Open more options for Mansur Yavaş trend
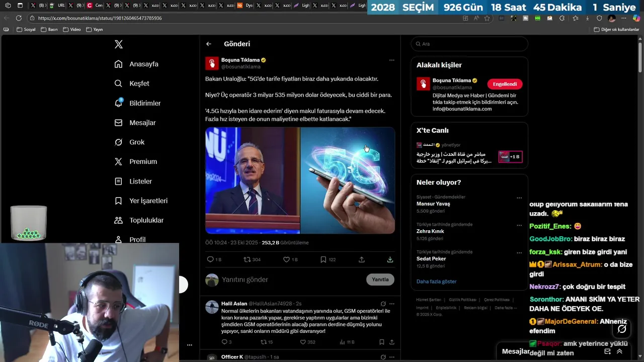This screenshot has width=644, height=362. click(x=519, y=198)
